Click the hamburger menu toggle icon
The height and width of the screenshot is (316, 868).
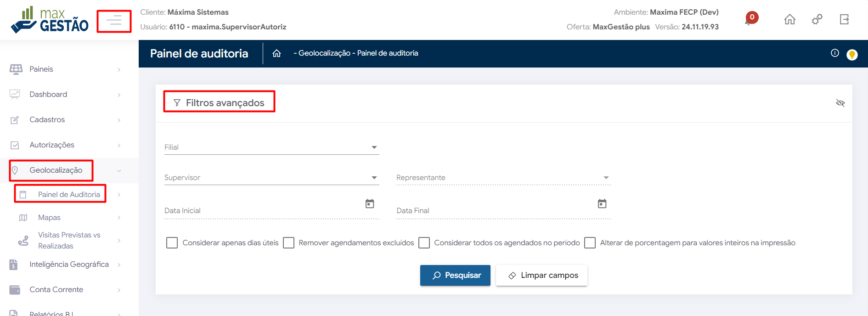[114, 21]
